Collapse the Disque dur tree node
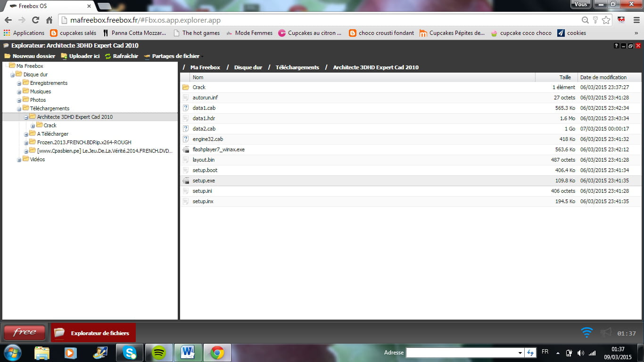The width and height of the screenshot is (644, 362). pos(13,75)
